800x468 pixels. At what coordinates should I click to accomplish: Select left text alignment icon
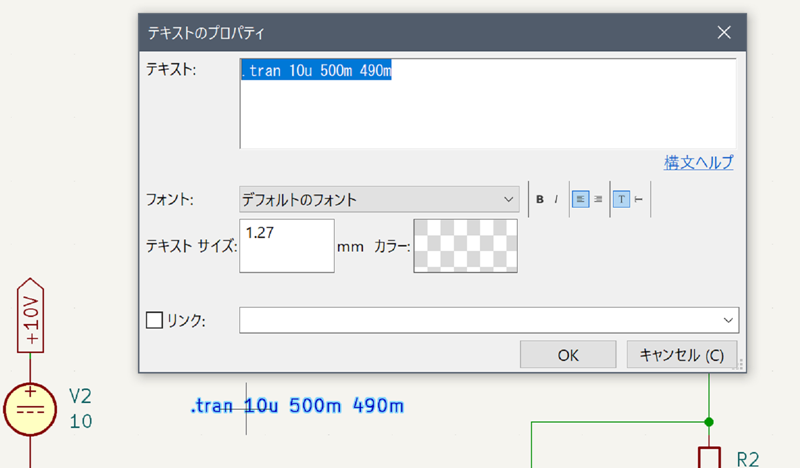pyautogui.click(x=580, y=200)
